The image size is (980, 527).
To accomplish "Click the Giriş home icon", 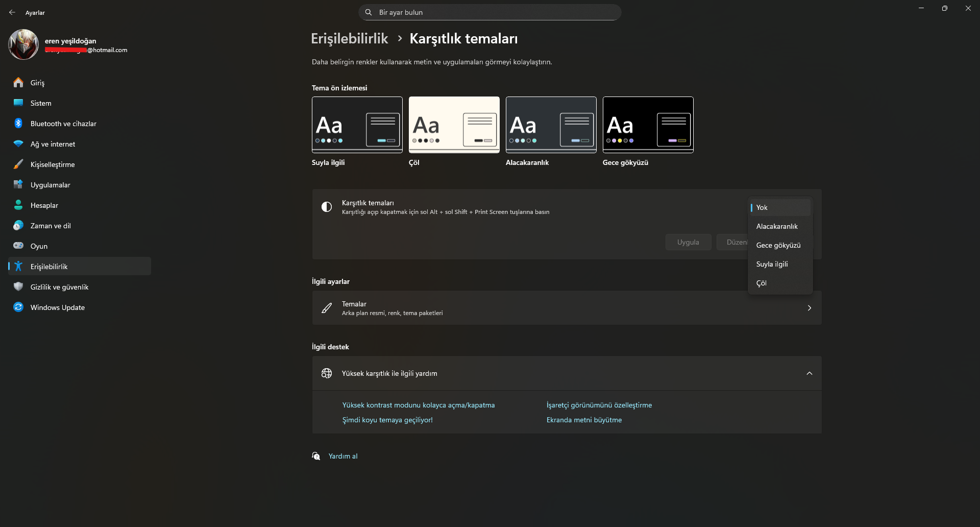I will click(x=18, y=82).
